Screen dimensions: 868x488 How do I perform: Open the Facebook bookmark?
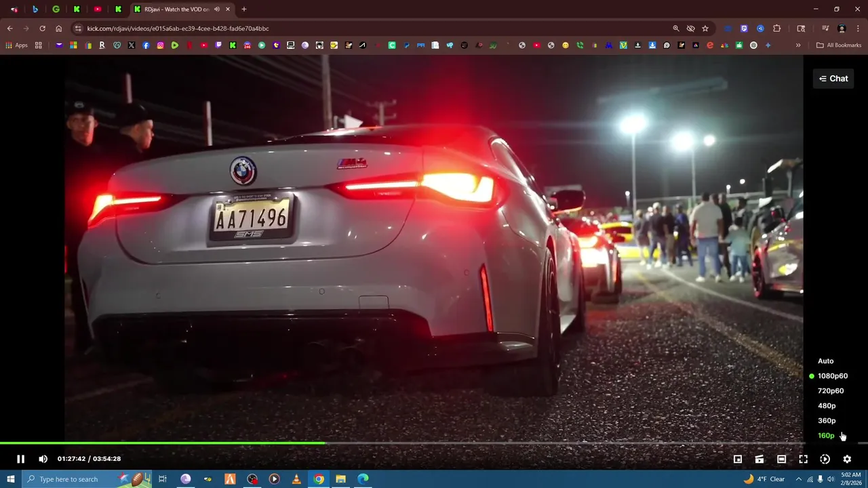(x=146, y=45)
